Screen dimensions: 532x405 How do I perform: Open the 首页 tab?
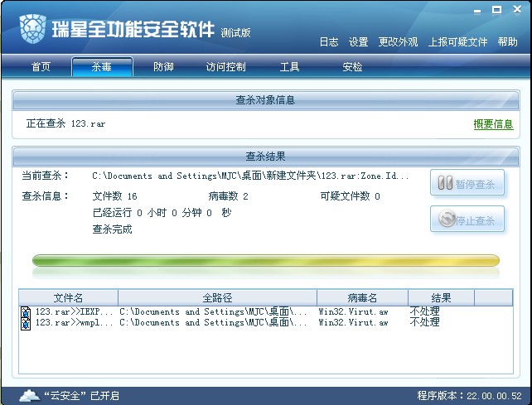[x=41, y=67]
